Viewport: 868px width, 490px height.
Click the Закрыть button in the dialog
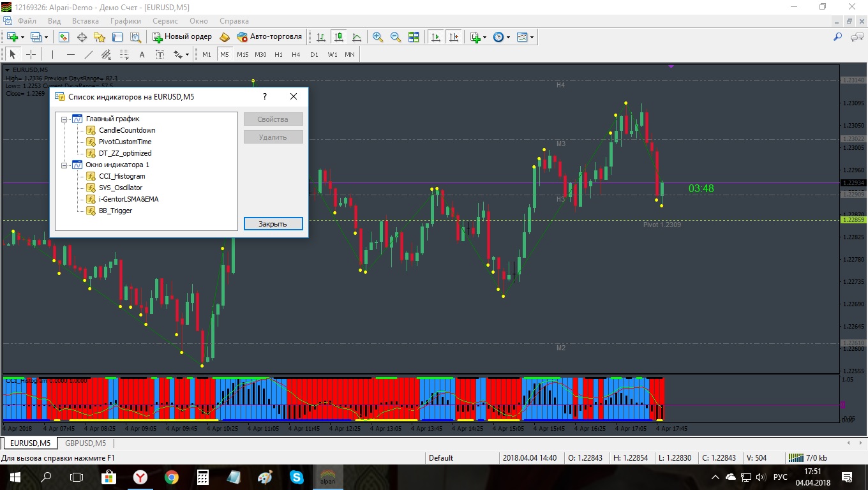[x=273, y=224]
